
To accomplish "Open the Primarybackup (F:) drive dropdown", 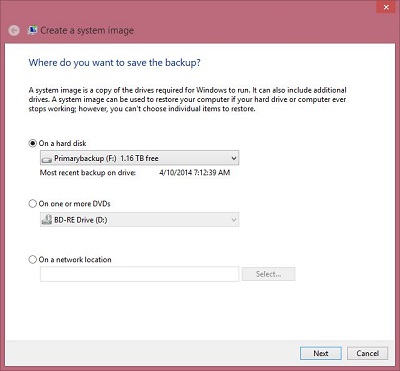I will click(x=139, y=158).
